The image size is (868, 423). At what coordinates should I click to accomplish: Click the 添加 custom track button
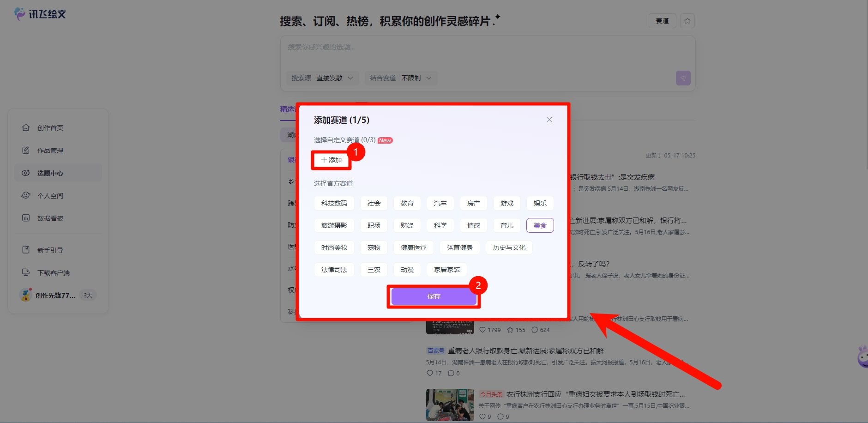[x=332, y=160]
